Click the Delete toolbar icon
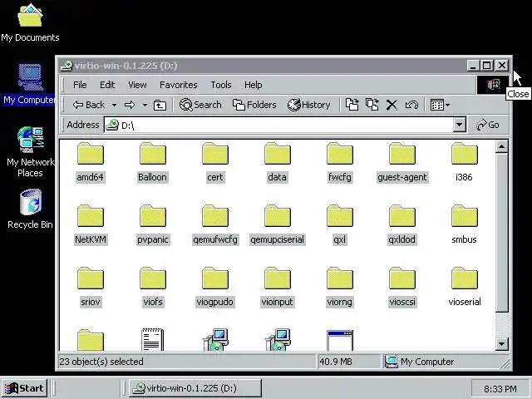This screenshot has height=399, width=532. click(x=392, y=105)
